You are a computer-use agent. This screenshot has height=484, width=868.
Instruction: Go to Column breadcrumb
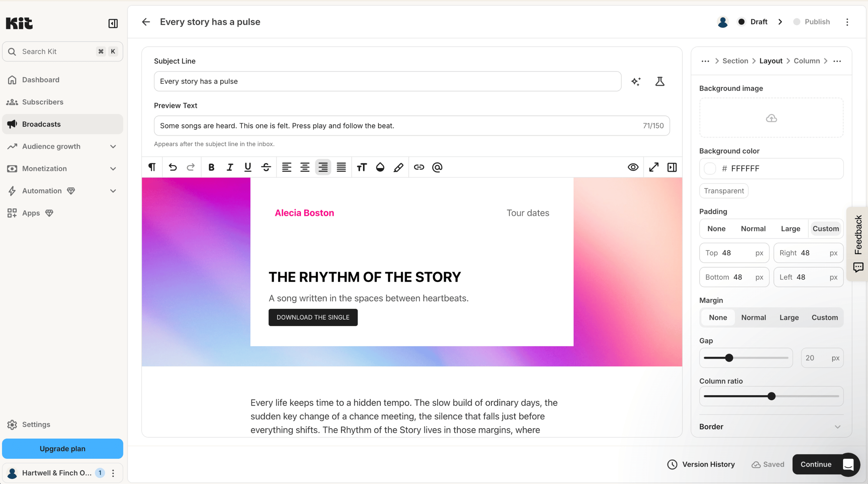[806, 61]
